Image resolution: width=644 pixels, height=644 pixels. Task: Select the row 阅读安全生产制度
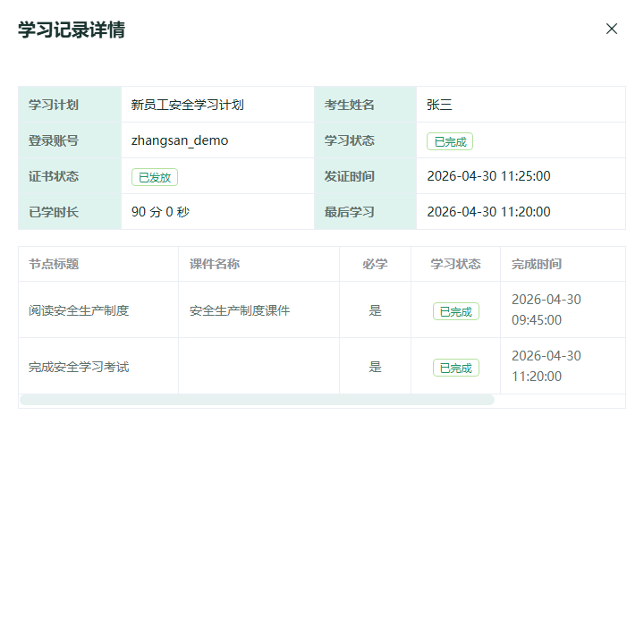322,310
